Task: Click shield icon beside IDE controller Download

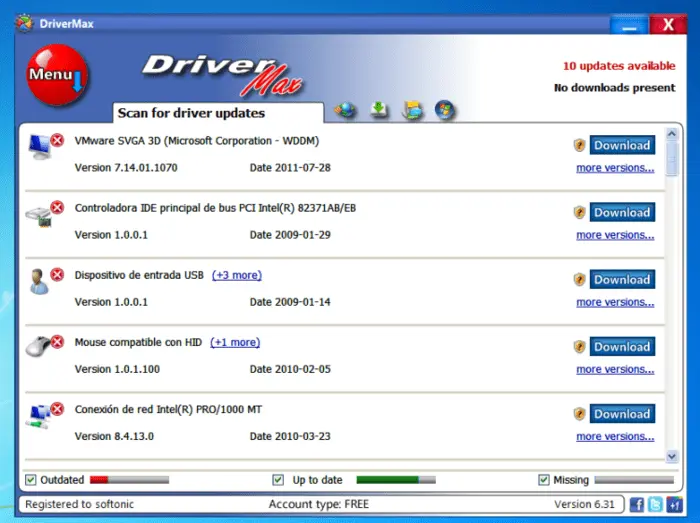Action: [x=579, y=212]
